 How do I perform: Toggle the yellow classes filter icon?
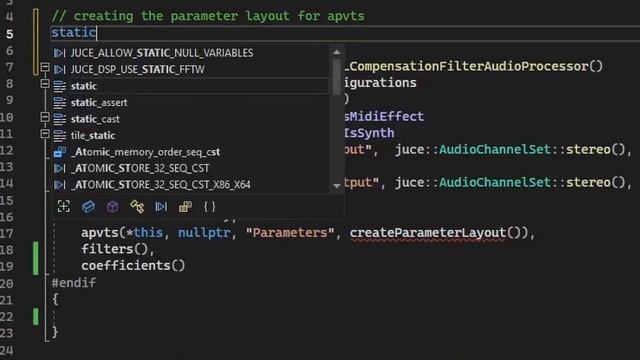coord(137,207)
